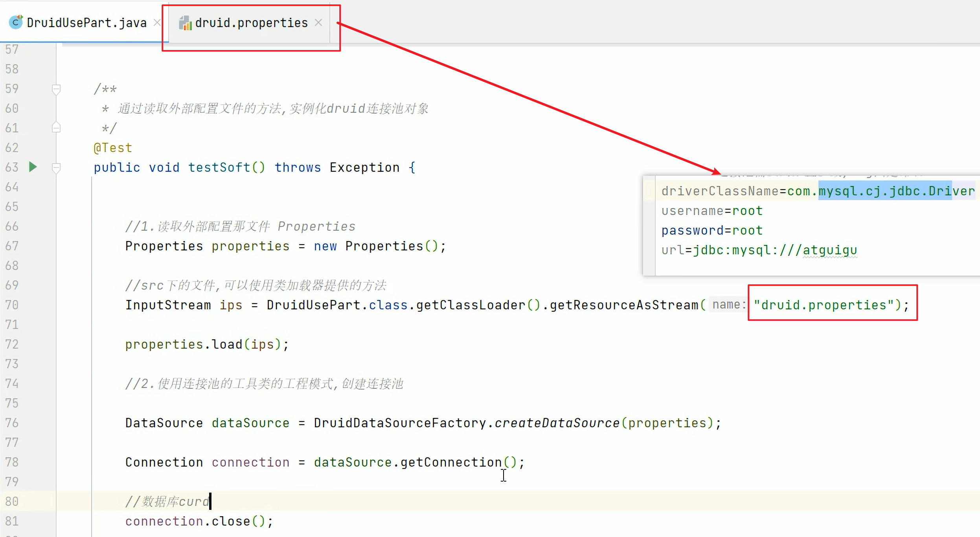980x537 pixels.
Task: Click connection.close() statement
Action: pos(199,521)
